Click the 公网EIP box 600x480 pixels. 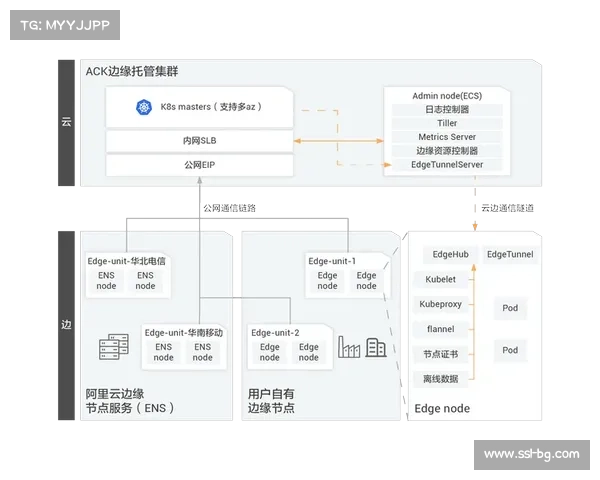click(199, 165)
